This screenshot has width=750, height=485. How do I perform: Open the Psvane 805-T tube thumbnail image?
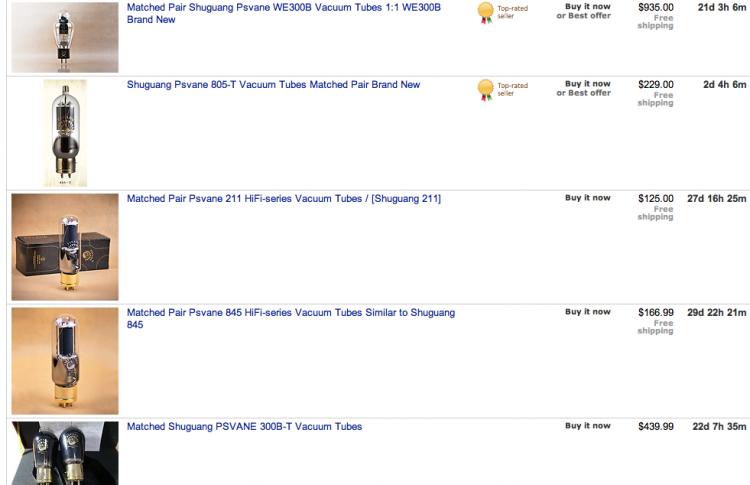[64, 132]
